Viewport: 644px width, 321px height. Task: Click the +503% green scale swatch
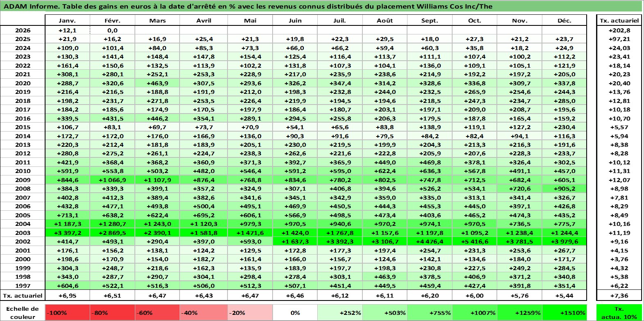pos(385,312)
